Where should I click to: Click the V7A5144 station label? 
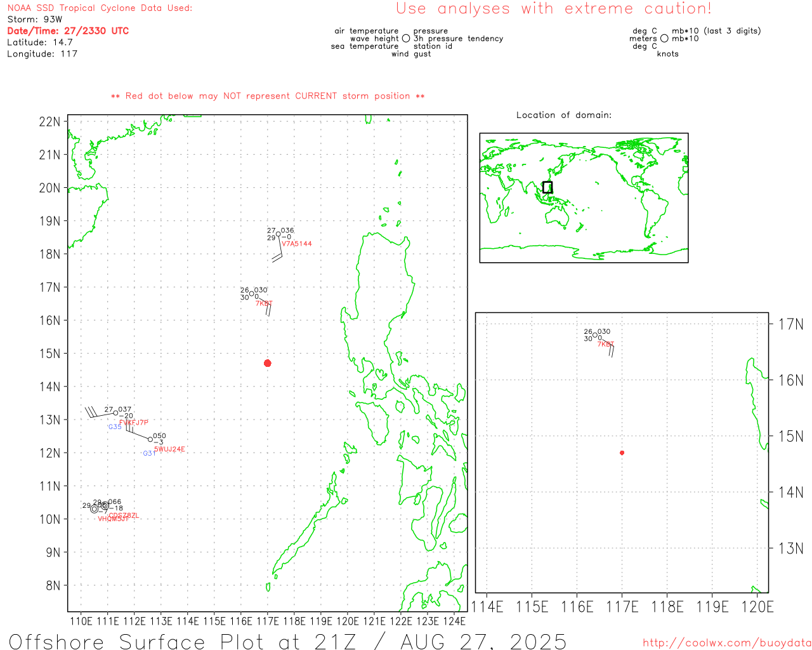coord(297,244)
